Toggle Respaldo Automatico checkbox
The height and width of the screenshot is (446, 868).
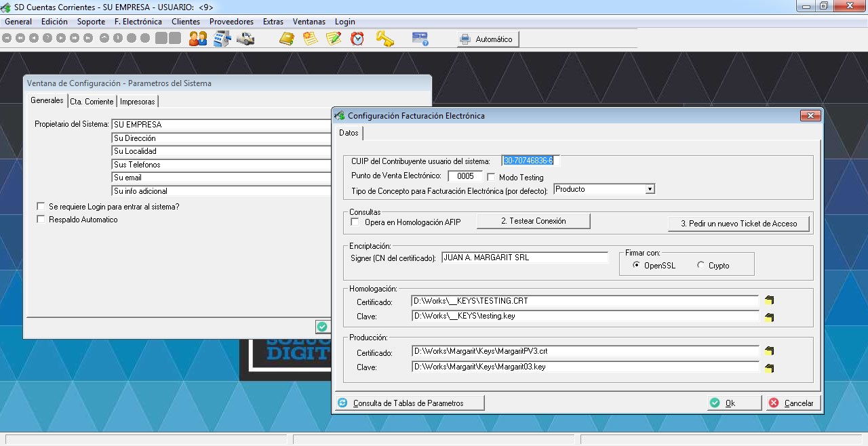[x=41, y=220]
